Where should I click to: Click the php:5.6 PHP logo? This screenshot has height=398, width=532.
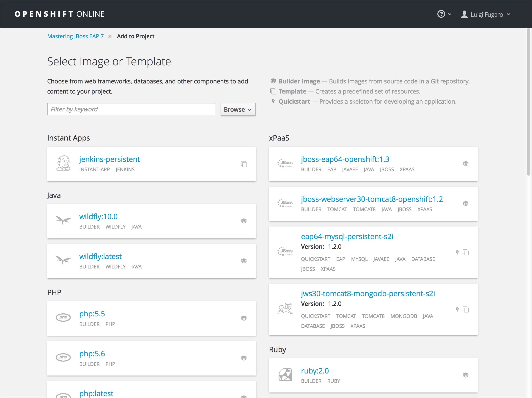(63, 357)
